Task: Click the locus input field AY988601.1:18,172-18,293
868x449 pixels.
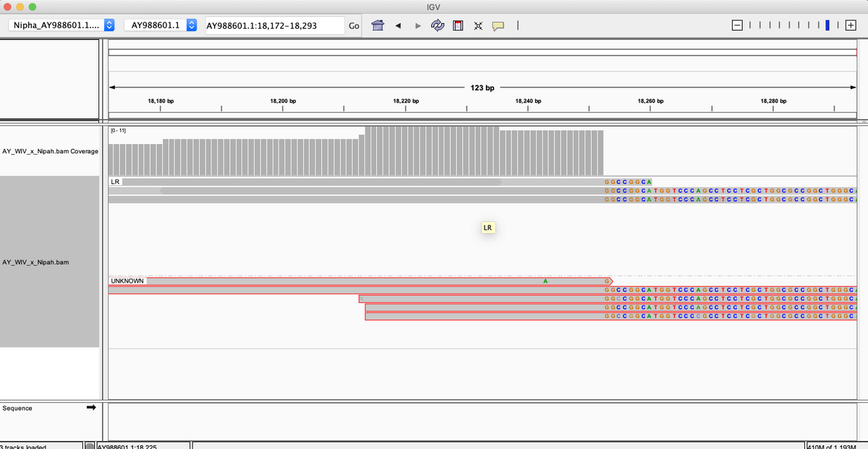Action: [x=275, y=24]
